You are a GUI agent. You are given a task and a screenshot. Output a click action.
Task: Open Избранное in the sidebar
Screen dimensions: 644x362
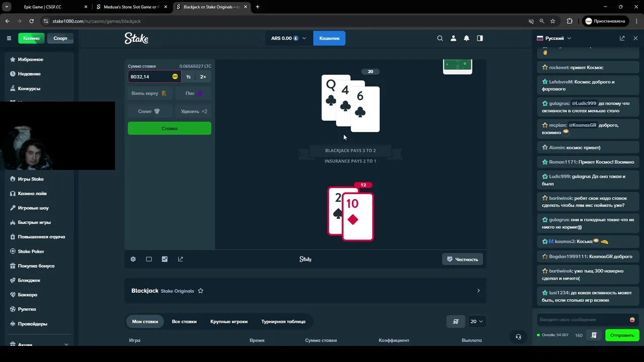[x=30, y=59]
